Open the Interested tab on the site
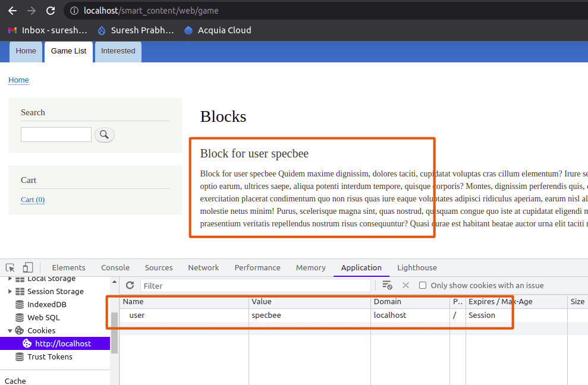 tap(118, 51)
